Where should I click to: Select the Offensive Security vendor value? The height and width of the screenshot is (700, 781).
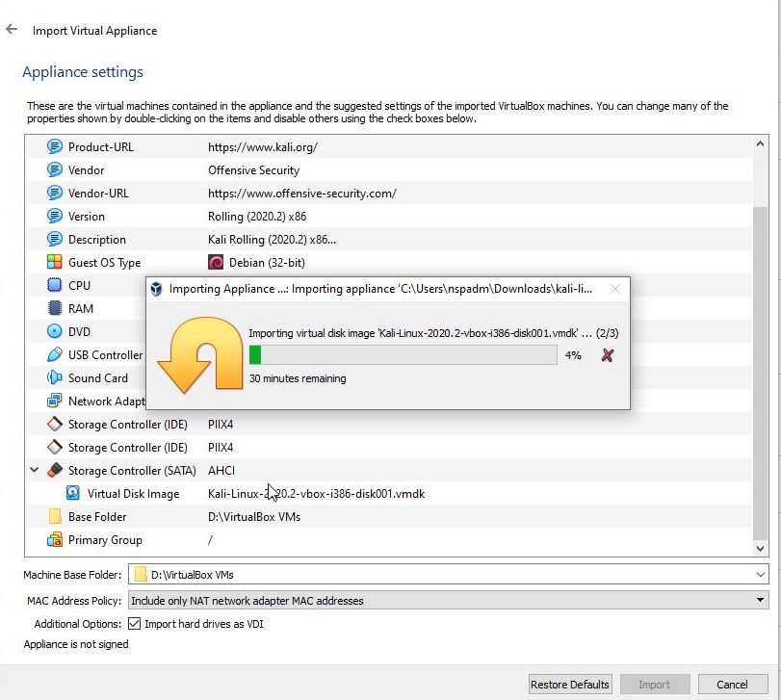(253, 170)
